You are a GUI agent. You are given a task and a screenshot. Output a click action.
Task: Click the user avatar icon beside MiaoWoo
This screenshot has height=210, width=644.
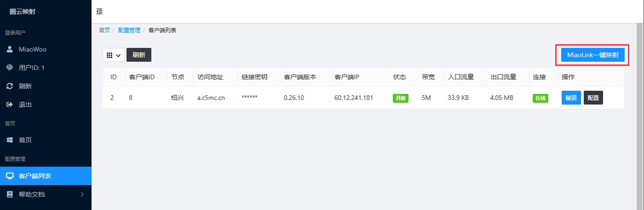10,49
